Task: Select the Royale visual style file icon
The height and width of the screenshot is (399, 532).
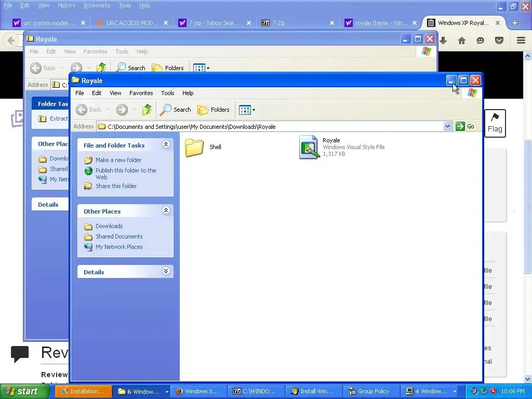Action: 310,147
